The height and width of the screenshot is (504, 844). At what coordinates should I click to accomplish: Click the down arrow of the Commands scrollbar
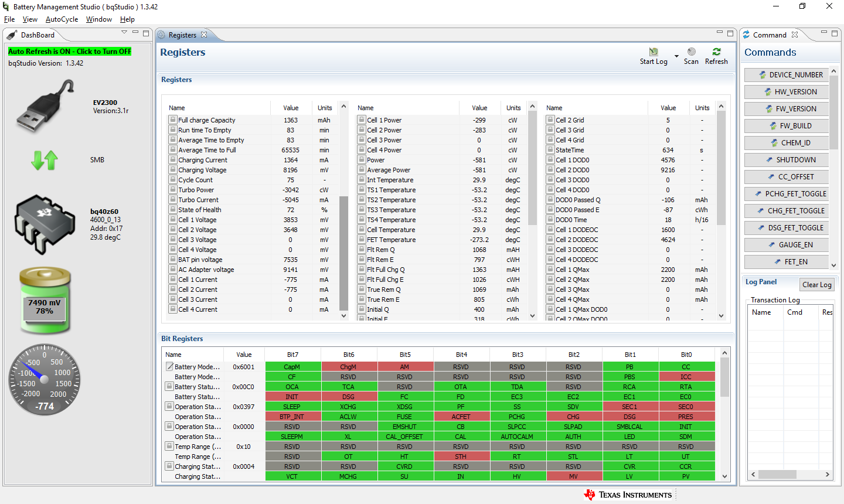pyautogui.click(x=833, y=265)
